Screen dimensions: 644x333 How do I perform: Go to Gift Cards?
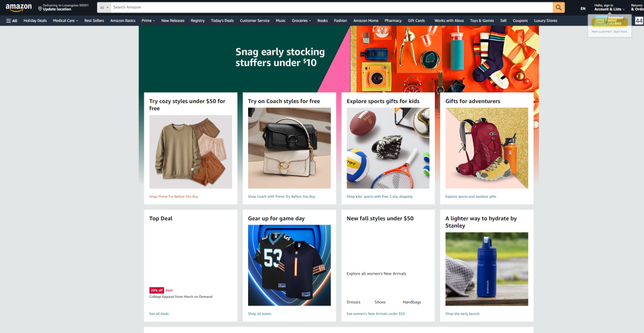[416, 20]
